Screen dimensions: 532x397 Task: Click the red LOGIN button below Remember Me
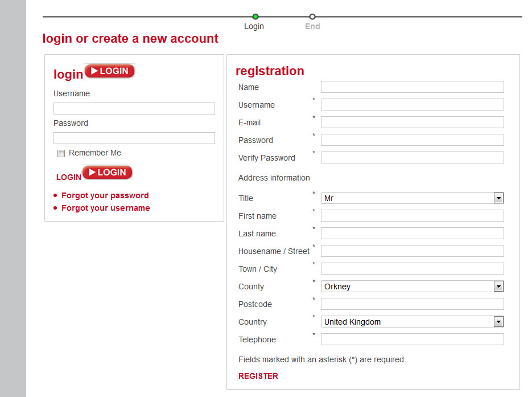(107, 173)
